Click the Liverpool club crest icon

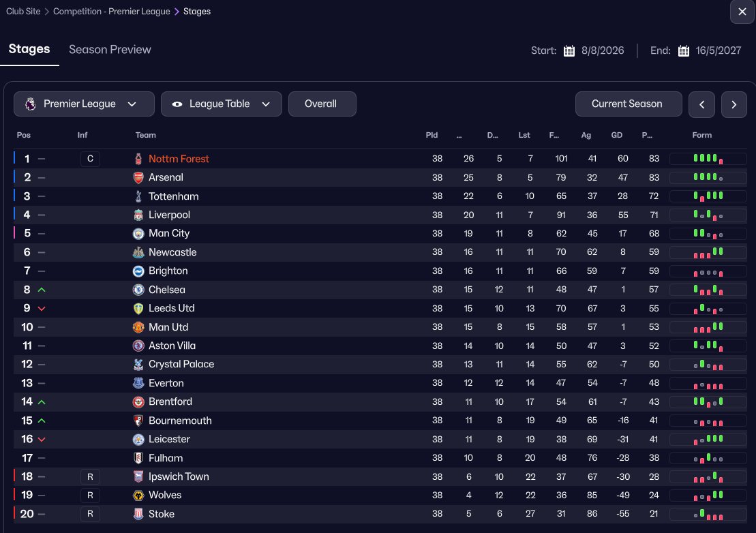tap(138, 215)
